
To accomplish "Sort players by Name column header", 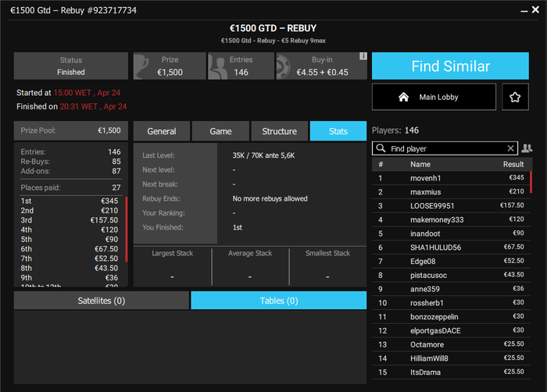I will click(420, 164).
